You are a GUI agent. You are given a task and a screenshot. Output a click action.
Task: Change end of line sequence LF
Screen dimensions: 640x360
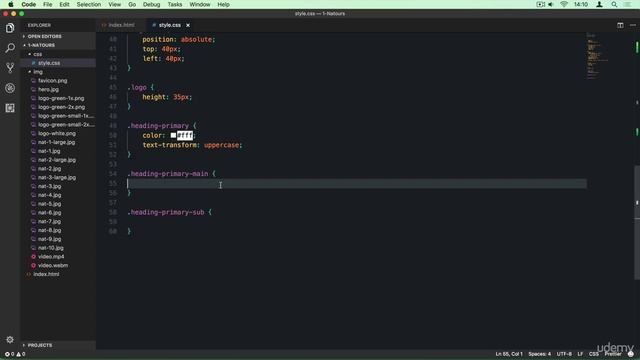580,354
